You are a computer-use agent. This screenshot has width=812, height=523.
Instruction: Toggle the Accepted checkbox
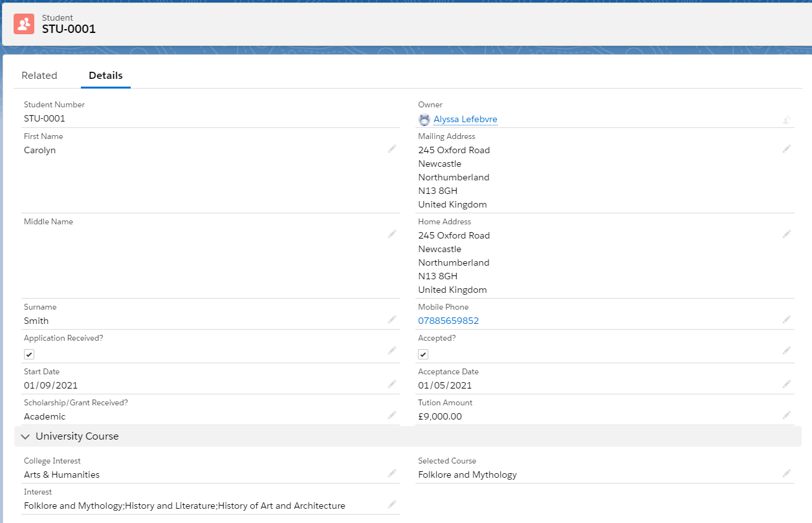click(423, 354)
